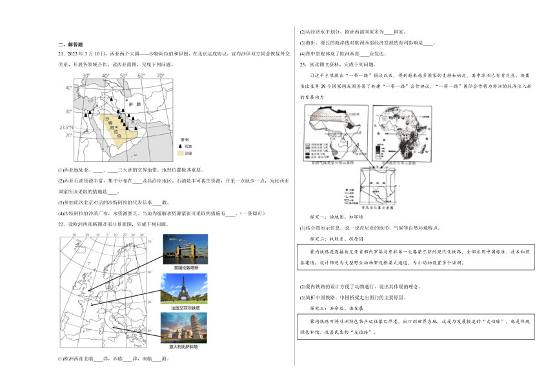Click the "伊朗" label on the West Asia map
Viewport: 555px width, 392px height.
[134, 104]
